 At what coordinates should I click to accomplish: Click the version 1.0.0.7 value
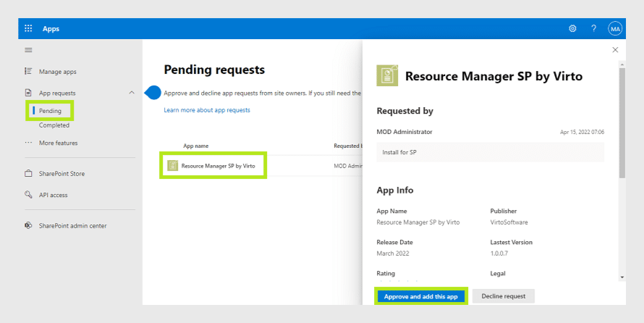pyautogui.click(x=499, y=253)
